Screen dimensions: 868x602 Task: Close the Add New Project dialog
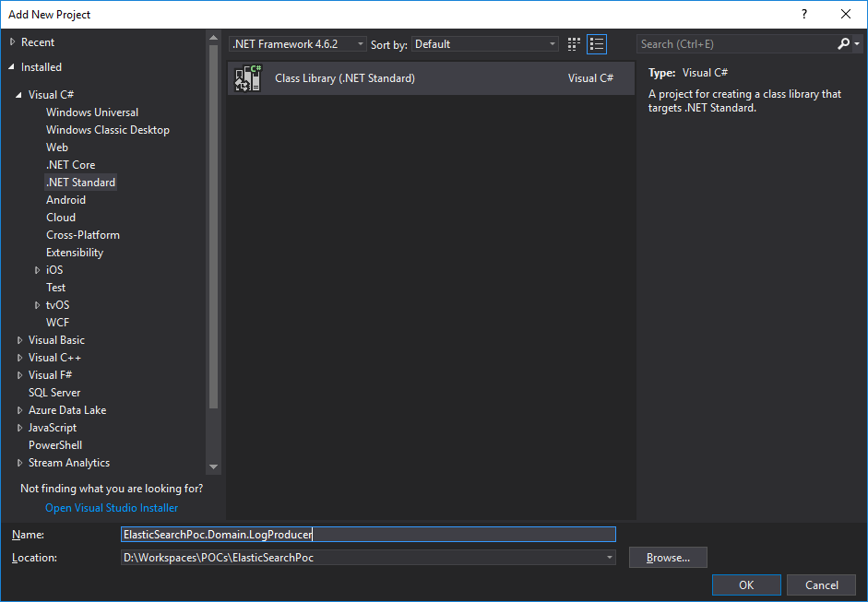tap(846, 14)
